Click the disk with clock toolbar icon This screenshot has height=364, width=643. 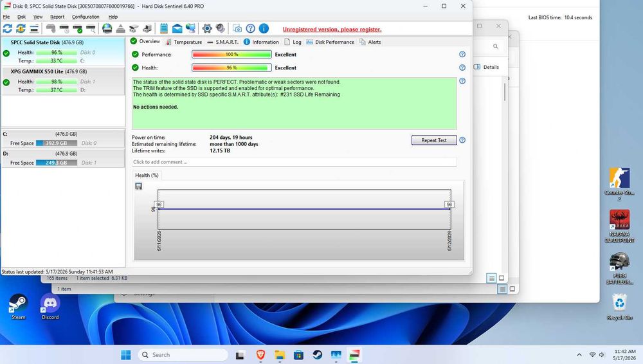click(x=64, y=28)
